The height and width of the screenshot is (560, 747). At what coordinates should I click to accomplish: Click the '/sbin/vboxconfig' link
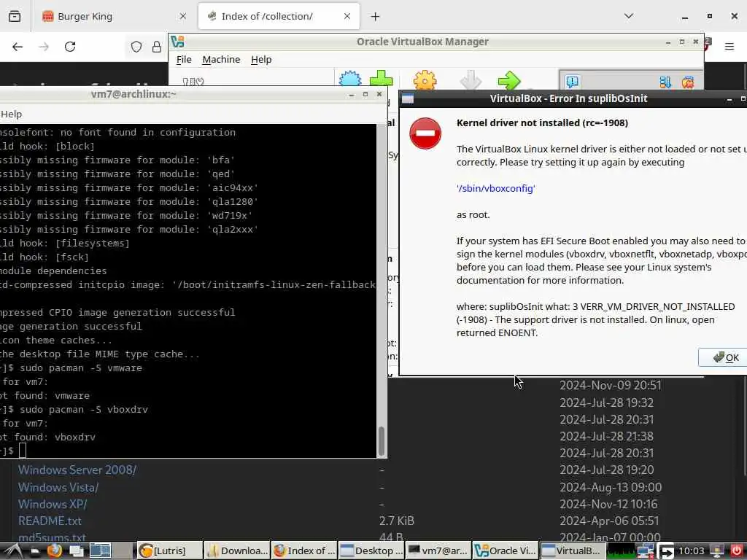[x=496, y=189]
